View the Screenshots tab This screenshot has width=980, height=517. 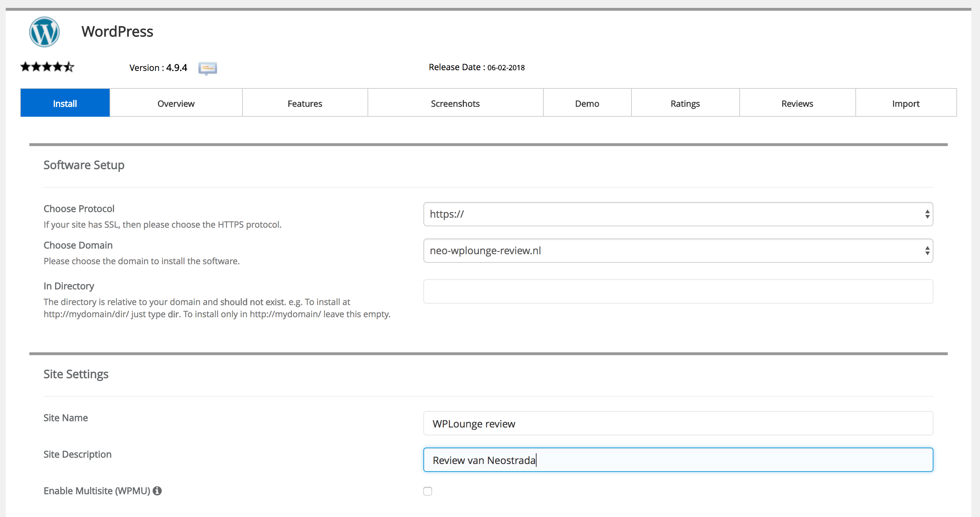pyautogui.click(x=455, y=103)
